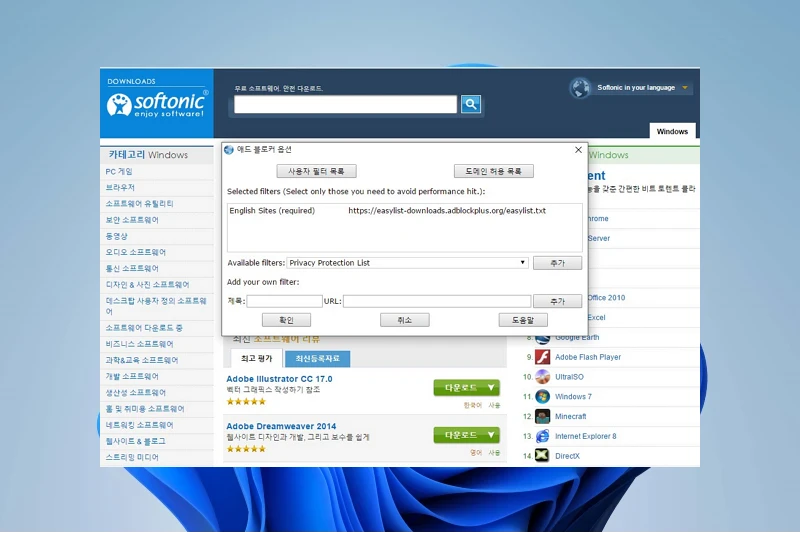Screen dimensions: 800x533
Task: Click the URL filter input field
Action: point(437,301)
